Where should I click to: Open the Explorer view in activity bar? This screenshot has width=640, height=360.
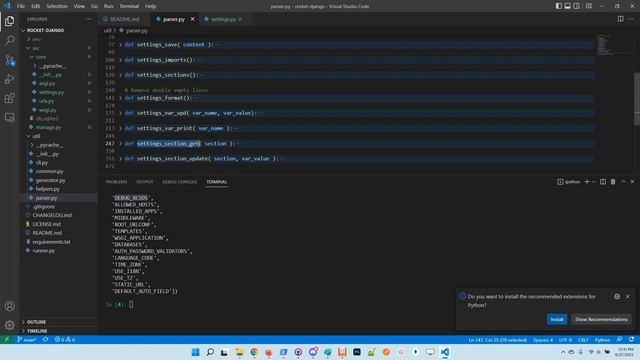tap(9, 21)
